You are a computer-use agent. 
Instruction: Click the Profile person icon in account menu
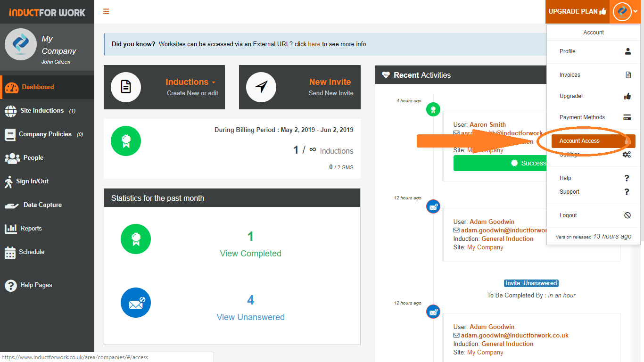[627, 51]
